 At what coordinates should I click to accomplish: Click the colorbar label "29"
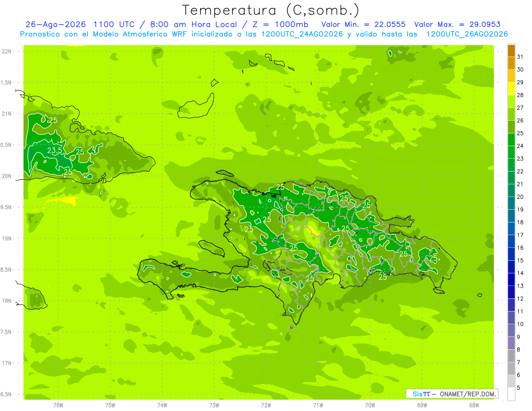click(520, 82)
